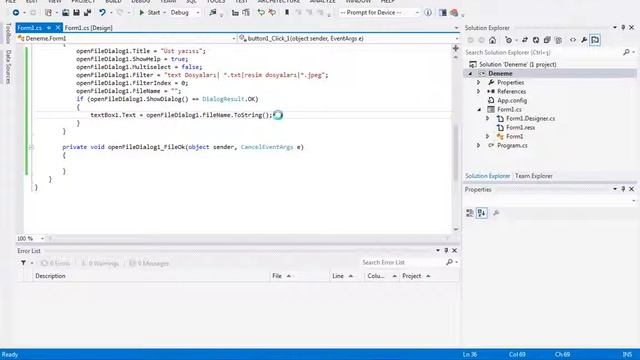The image size is (640, 360).
Task: Click Refresh icon in Solution Explorer
Action: pyautogui.click(x=536, y=40)
